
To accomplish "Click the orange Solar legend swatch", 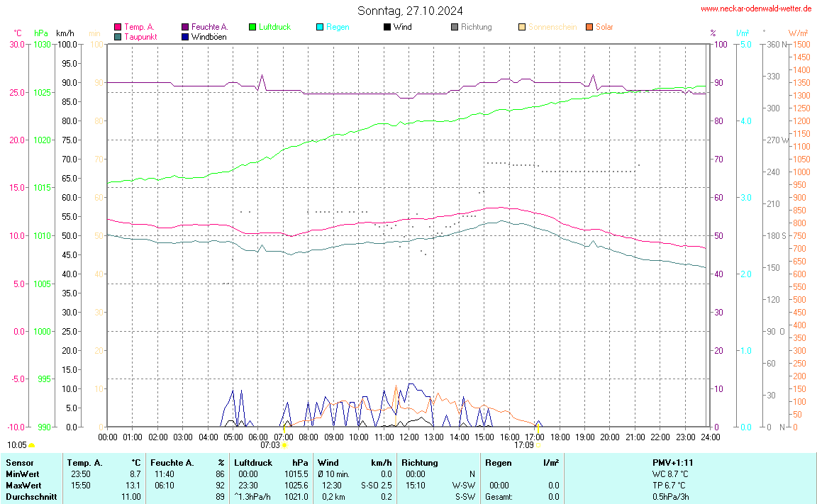I will tap(589, 27).
